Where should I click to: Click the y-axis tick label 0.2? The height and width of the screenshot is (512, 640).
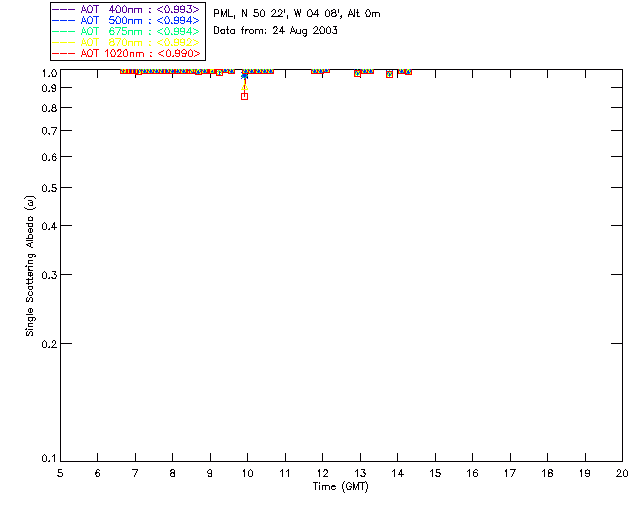pyautogui.click(x=49, y=344)
